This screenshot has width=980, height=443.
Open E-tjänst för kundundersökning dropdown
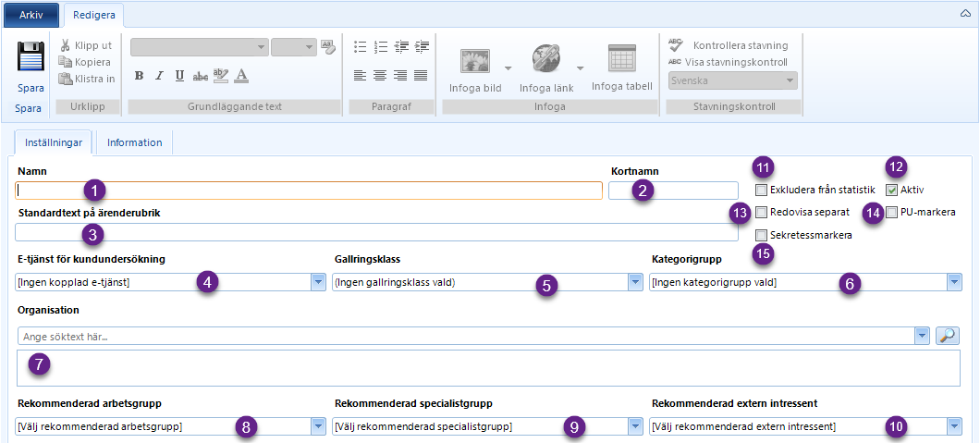coord(319,282)
